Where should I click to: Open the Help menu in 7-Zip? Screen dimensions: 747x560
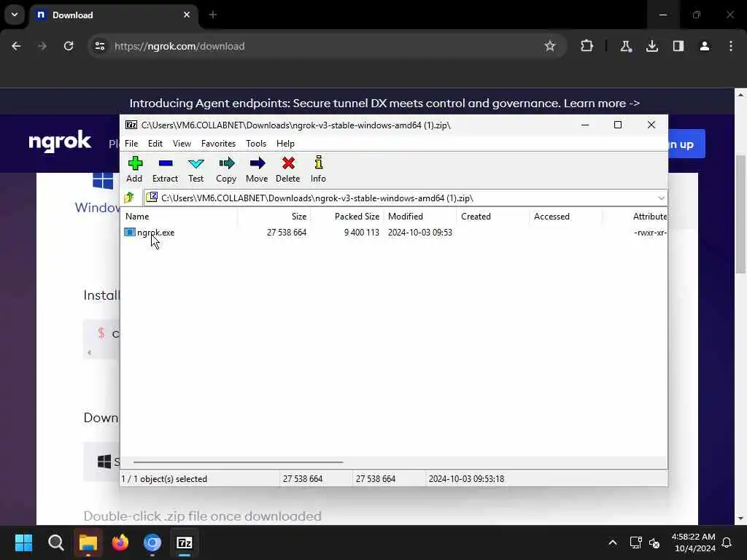click(285, 144)
